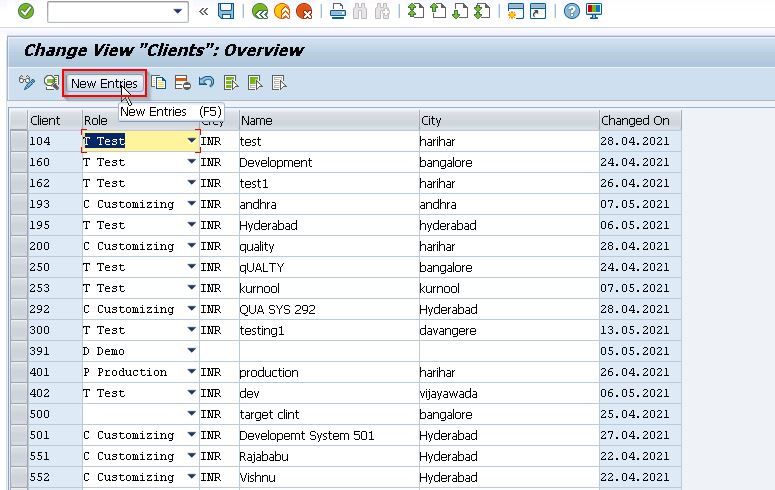Click the Deselect All icon
Screen dimensions: 775x490
coord(279,83)
